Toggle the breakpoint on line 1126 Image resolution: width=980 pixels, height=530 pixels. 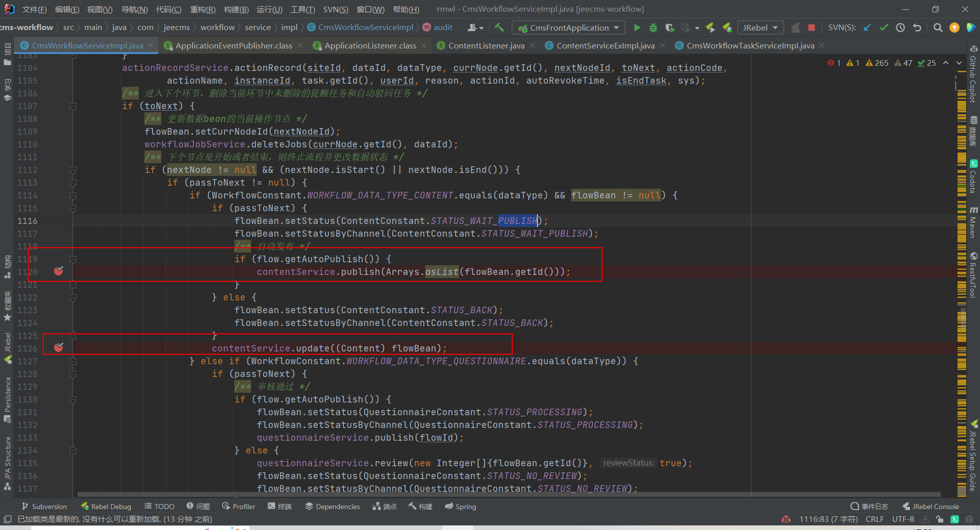(59, 347)
